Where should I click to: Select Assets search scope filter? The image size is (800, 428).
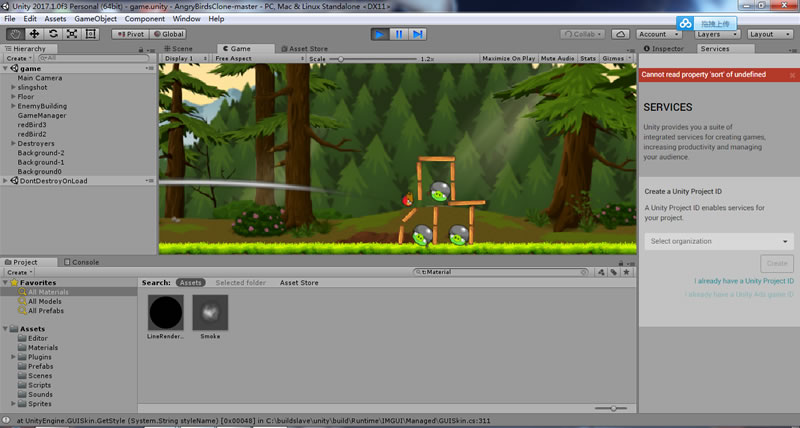pos(190,283)
